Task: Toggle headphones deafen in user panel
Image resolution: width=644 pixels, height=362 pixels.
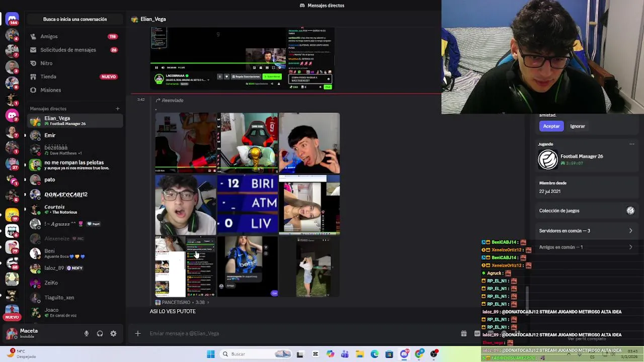Action: (100, 333)
